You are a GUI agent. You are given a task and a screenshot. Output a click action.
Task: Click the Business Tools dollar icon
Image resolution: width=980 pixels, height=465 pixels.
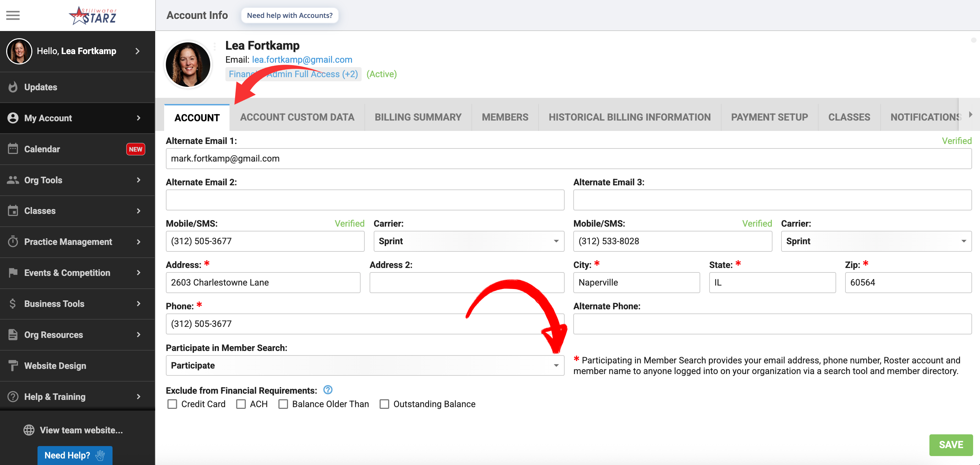pyautogui.click(x=13, y=303)
